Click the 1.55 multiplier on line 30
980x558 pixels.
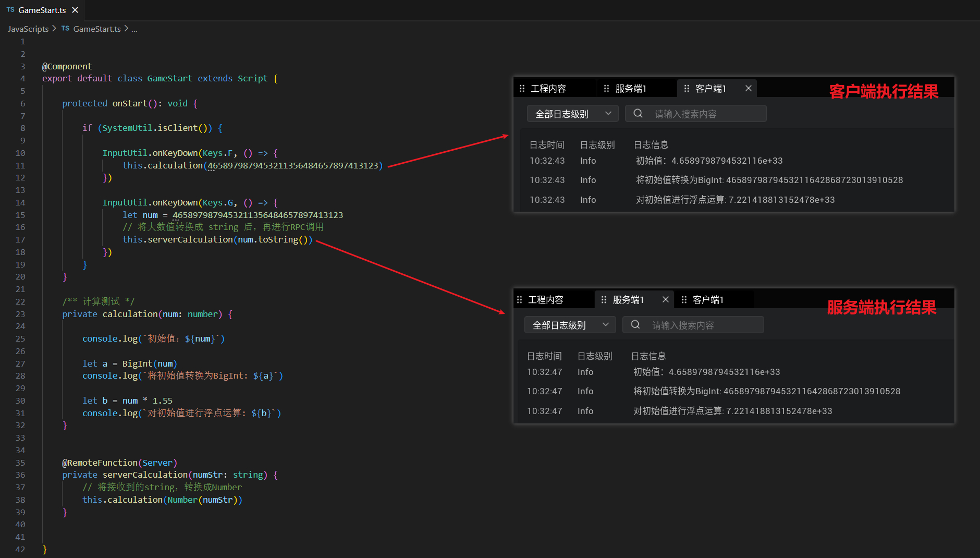162,401
